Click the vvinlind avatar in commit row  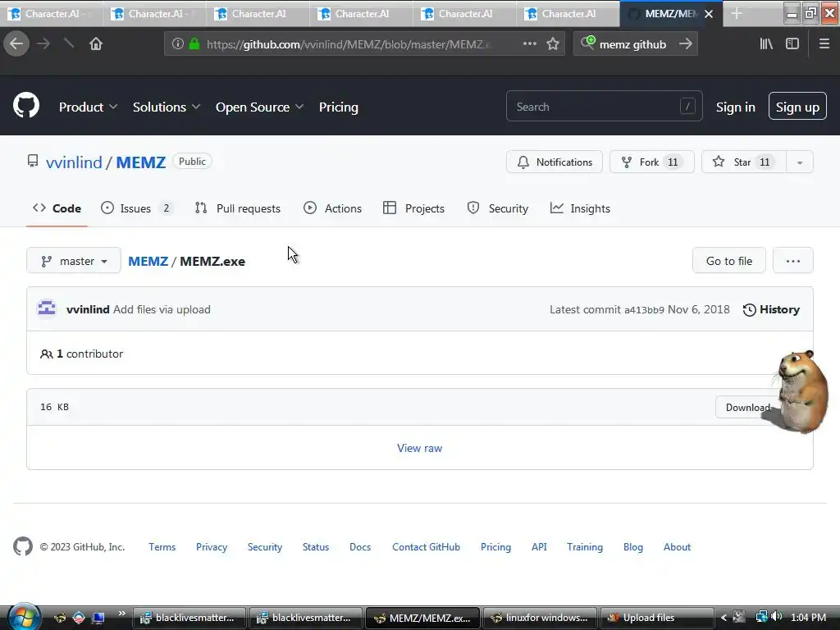click(47, 309)
